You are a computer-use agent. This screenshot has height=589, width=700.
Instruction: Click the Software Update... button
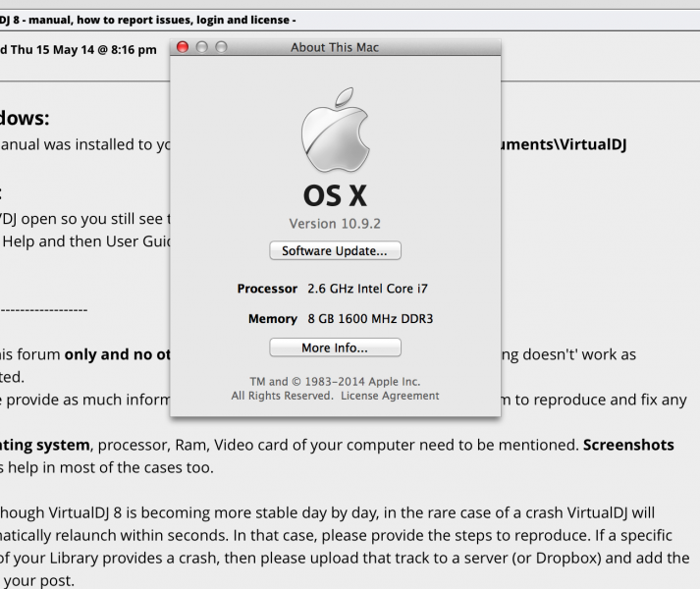335,250
